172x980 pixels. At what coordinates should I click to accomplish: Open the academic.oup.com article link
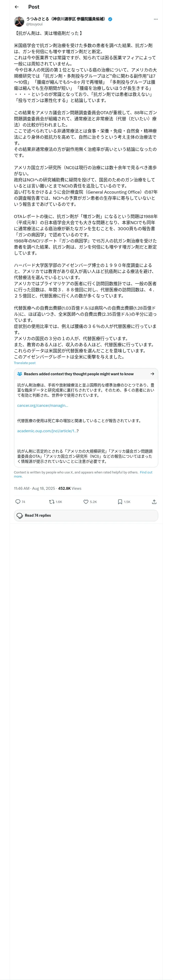pyautogui.click(x=48, y=431)
